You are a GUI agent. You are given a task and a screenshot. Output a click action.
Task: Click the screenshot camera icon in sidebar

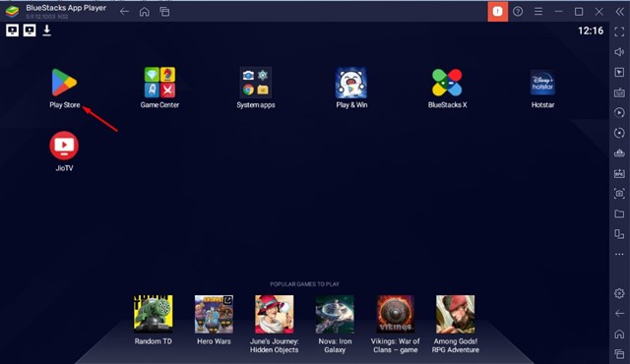(619, 194)
